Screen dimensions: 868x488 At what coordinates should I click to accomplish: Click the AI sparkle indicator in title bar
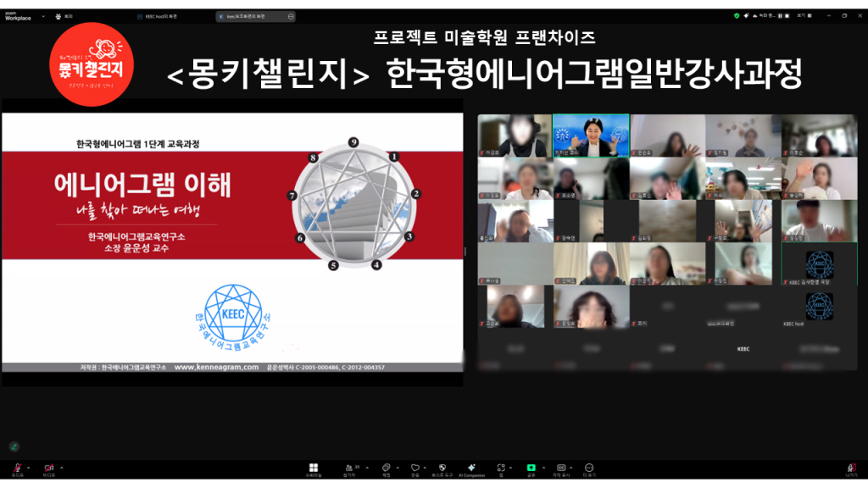(746, 16)
